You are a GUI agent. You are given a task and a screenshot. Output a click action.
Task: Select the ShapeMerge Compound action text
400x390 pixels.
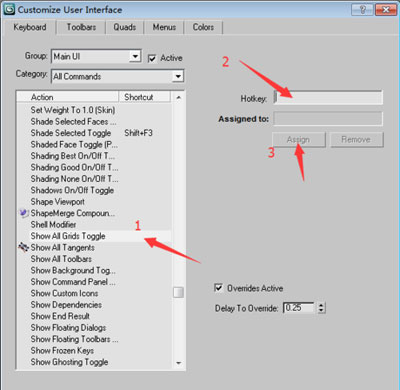pyautogui.click(x=73, y=213)
